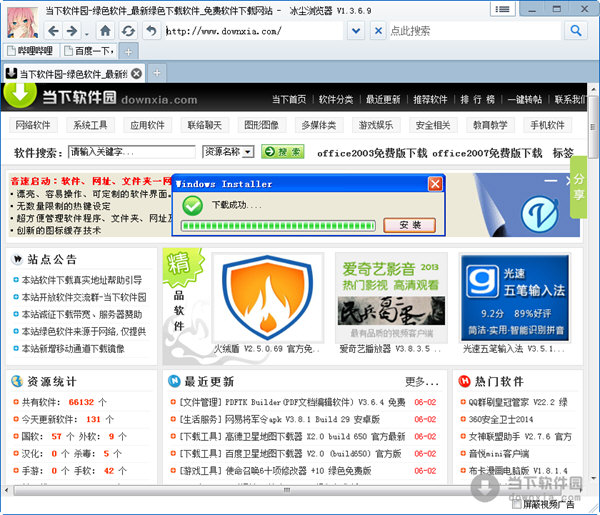
Task: Open 软件分类 in the site navigation
Action: tap(336, 100)
